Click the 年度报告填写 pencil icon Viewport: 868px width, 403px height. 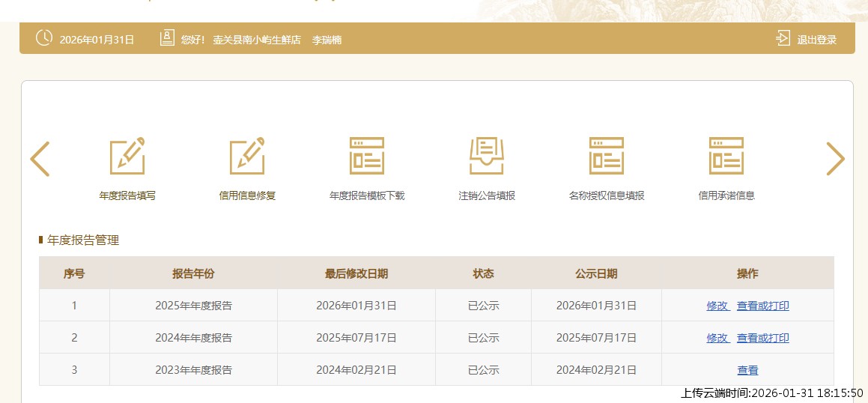(x=127, y=157)
